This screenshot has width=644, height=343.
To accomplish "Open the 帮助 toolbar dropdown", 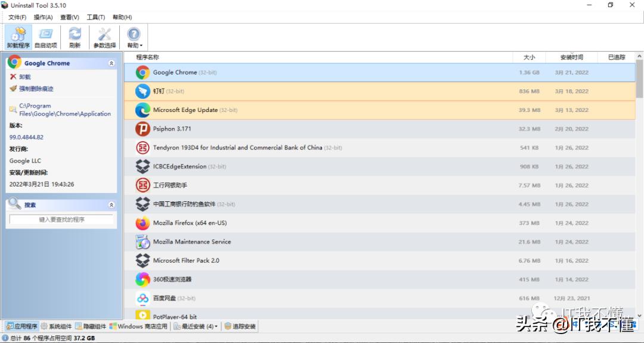I will [x=134, y=37].
